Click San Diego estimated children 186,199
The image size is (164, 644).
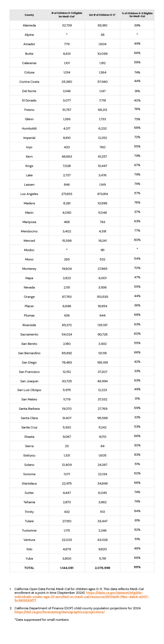(102, 362)
